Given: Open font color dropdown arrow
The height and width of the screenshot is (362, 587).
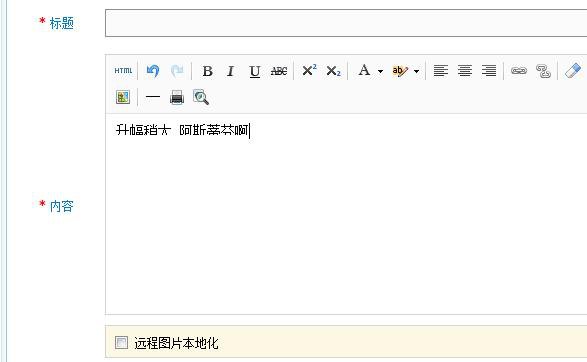Looking at the screenshot, I should [x=380, y=71].
